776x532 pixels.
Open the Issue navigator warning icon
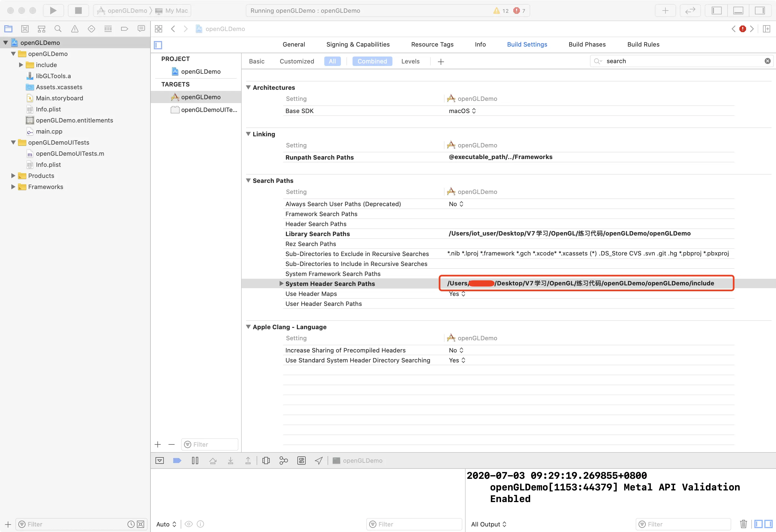[75, 29]
